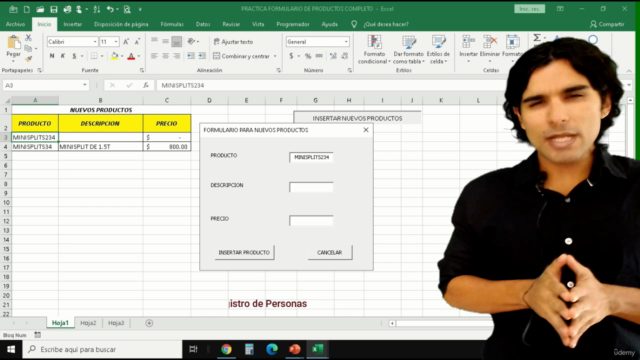Switch to the Insertar ribbon tab
This screenshot has width=640, height=360.
coord(73,24)
